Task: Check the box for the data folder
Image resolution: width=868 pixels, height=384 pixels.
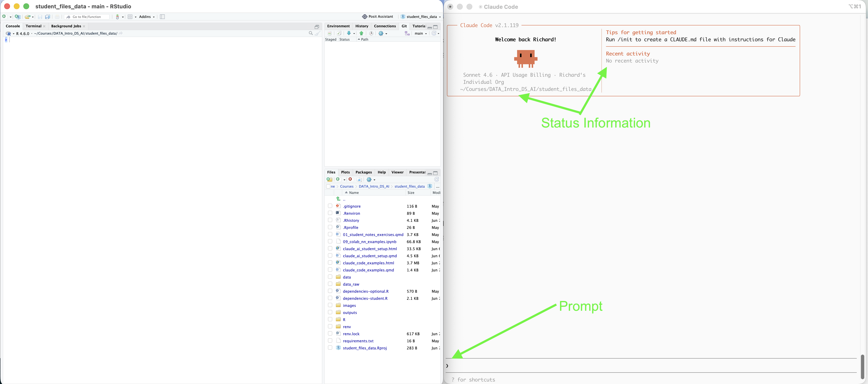Action: point(330,277)
